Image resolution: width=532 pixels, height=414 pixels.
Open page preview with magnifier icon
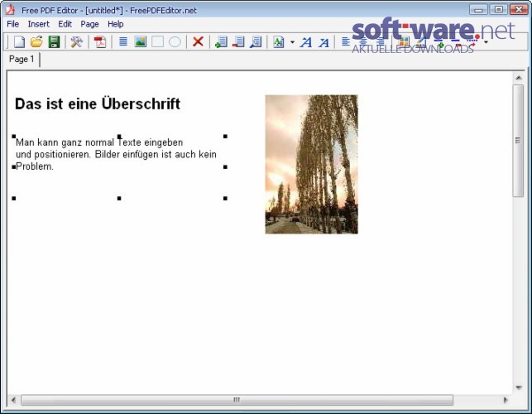pyautogui.click(x=256, y=42)
